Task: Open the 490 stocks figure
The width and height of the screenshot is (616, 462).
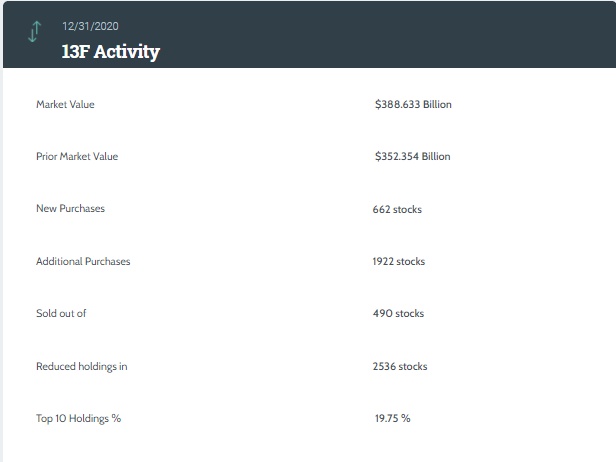Action: click(398, 314)
